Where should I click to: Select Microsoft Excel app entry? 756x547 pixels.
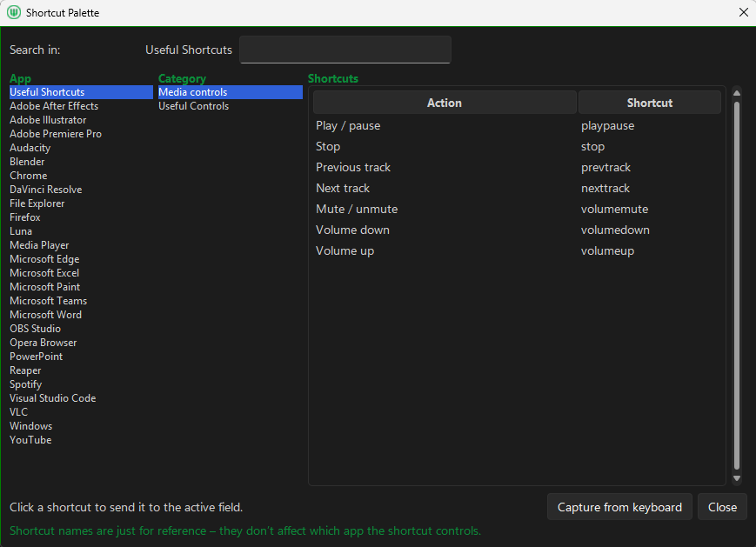44,274
